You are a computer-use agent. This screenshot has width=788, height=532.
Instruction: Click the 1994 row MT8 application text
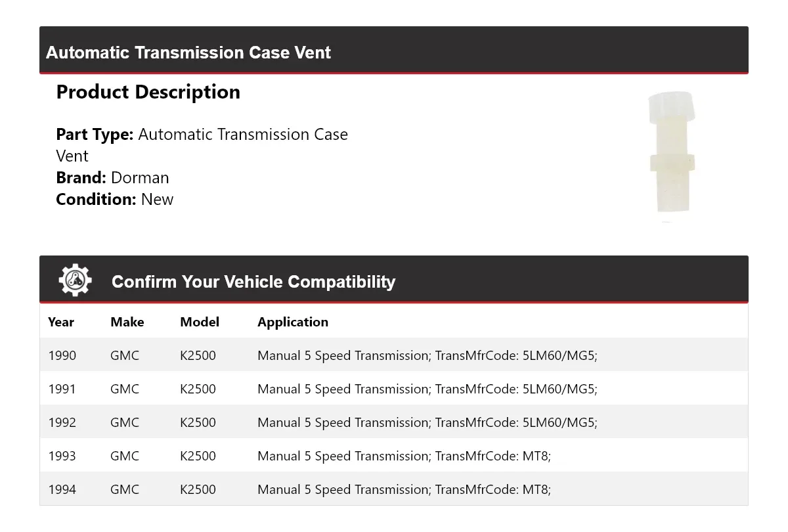(x=404, y=489)
